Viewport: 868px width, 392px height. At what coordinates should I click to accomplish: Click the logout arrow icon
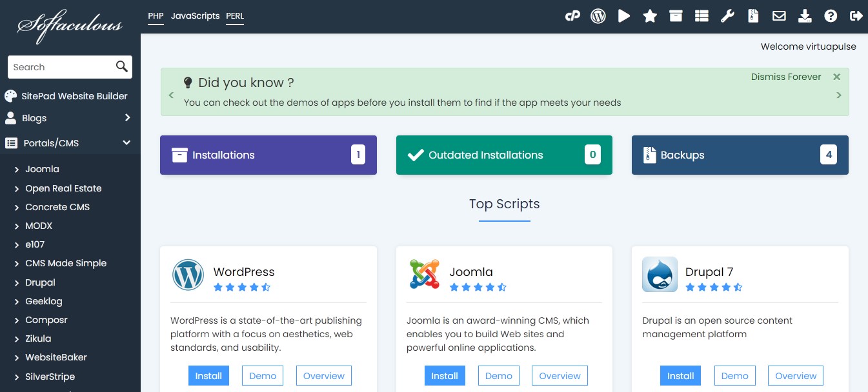point(856,16)
